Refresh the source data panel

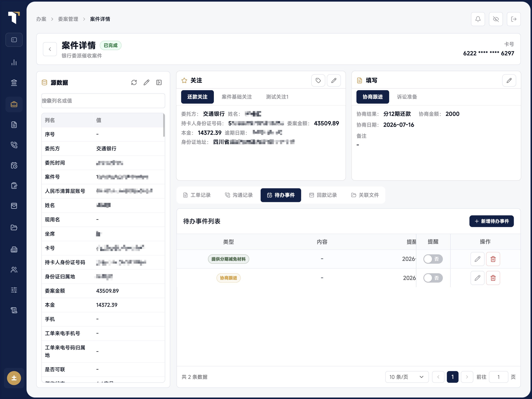134,83
